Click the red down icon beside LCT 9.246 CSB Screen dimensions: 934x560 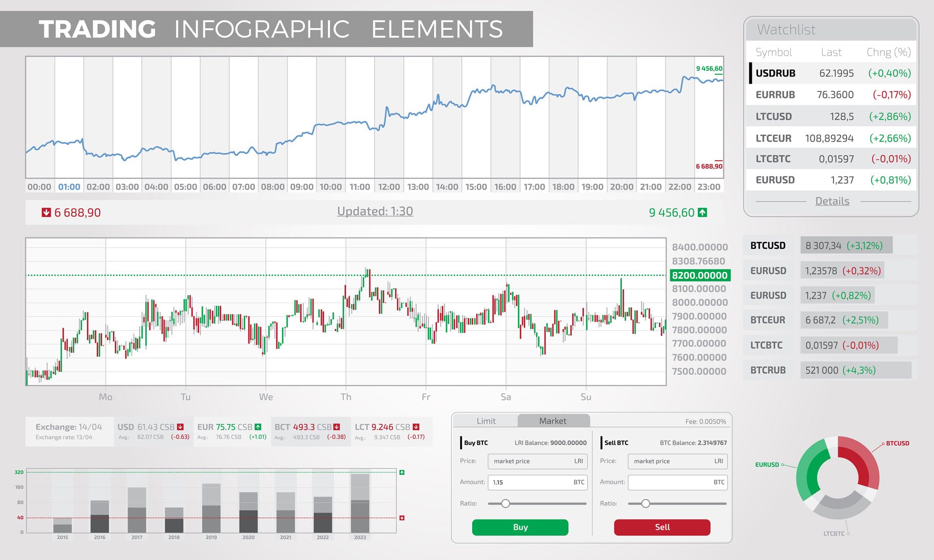pyautogui.click(x=415, y=426)
